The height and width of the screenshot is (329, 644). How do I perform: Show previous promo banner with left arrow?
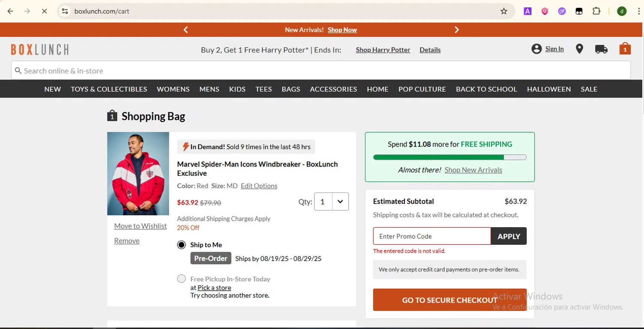point(186,30)
